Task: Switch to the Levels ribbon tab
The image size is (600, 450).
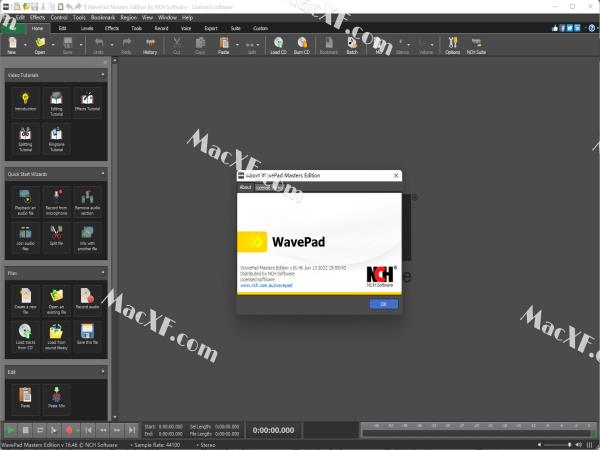Action: [87, 28]
